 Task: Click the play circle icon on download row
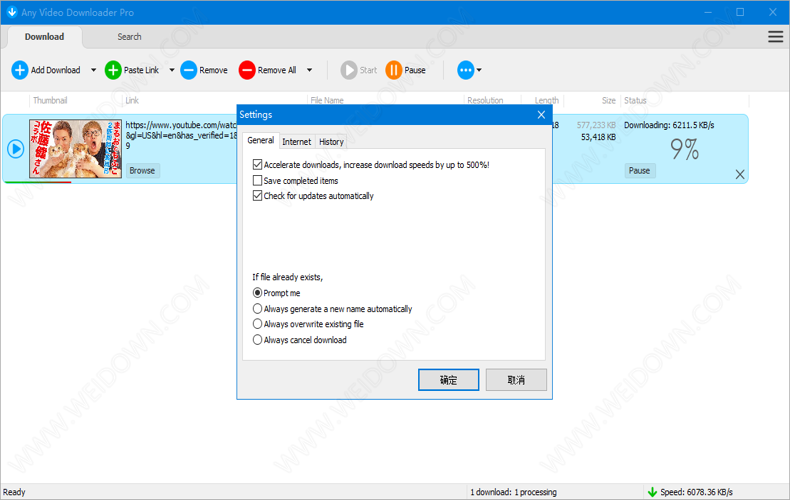pyautogui.click(x=16, y=149)
